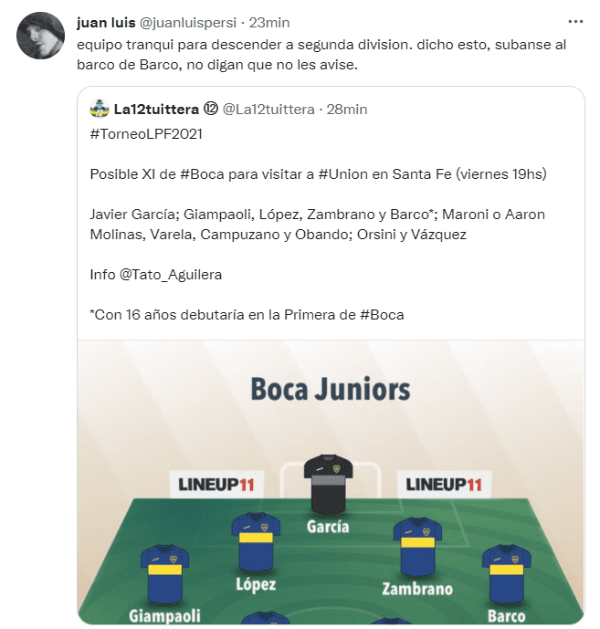Click the 28min quoted tweet timestamp

(x=347, y=108)
